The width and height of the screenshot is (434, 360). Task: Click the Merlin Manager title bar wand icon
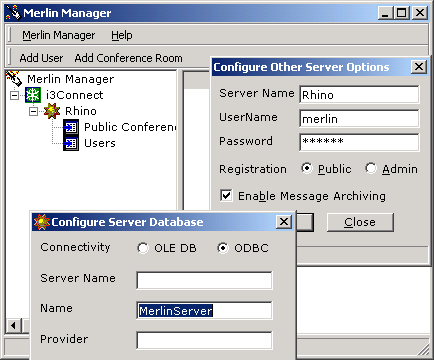(13, 13)
